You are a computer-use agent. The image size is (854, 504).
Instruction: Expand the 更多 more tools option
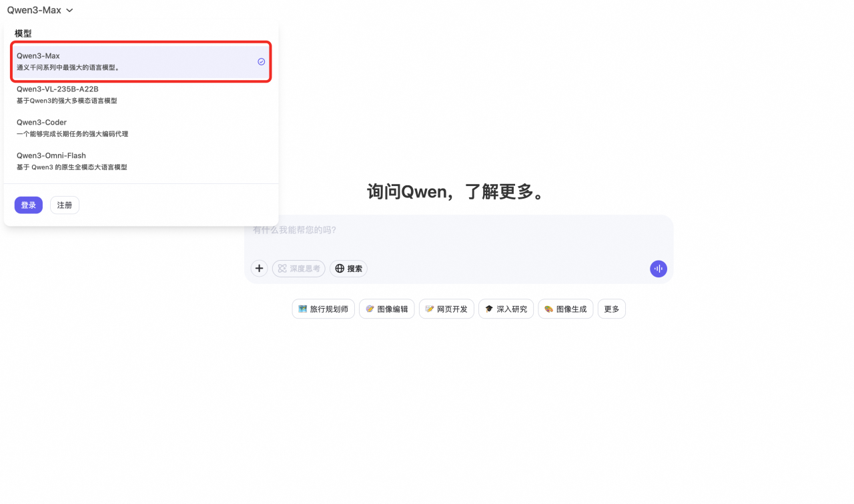(x=611, y=309)
